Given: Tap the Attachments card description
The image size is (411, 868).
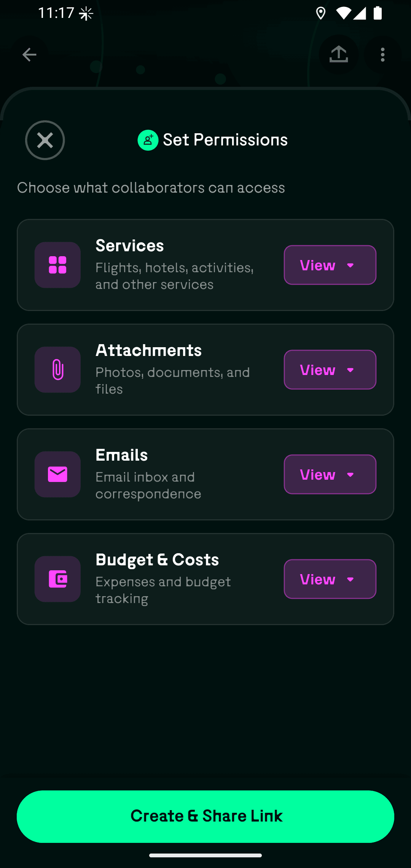Looking at the screenshot, I should coord(172,380).
